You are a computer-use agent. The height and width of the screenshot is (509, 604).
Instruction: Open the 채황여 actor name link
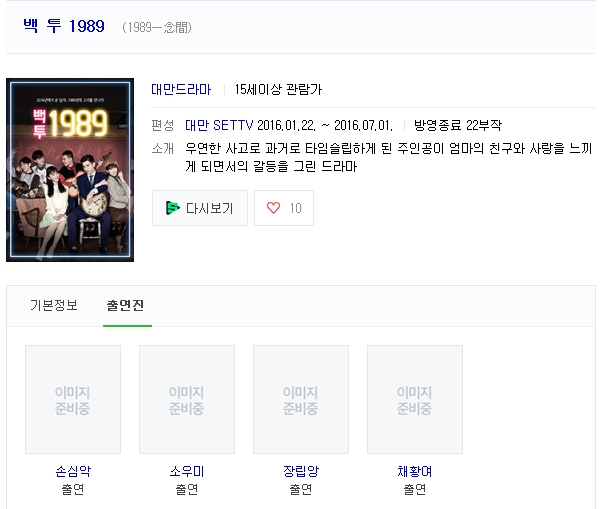(x=415, y=471)
